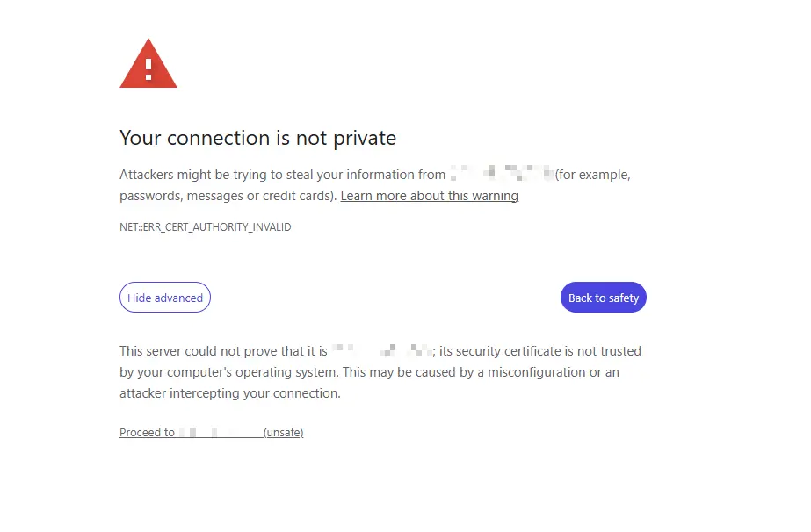The height and width of the screenshot is (532, 811).
Task: Select the exclamation mark inside the warning triangle
Action: 148,68
